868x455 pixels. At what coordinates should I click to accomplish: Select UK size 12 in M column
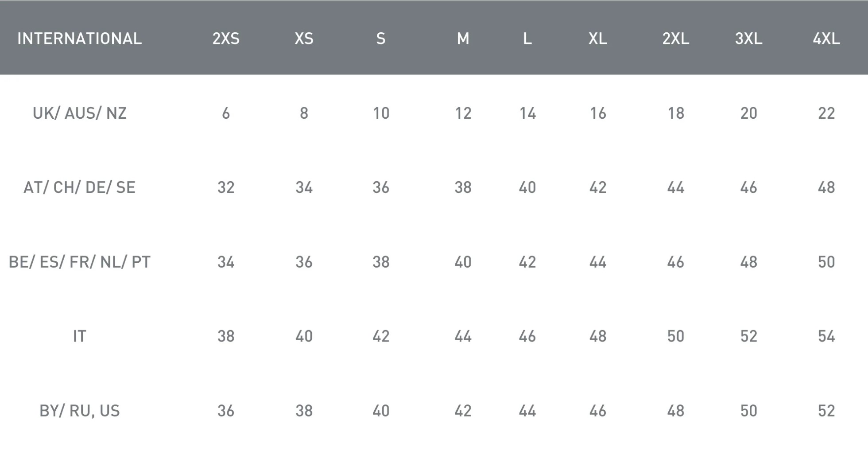point(463,113)
